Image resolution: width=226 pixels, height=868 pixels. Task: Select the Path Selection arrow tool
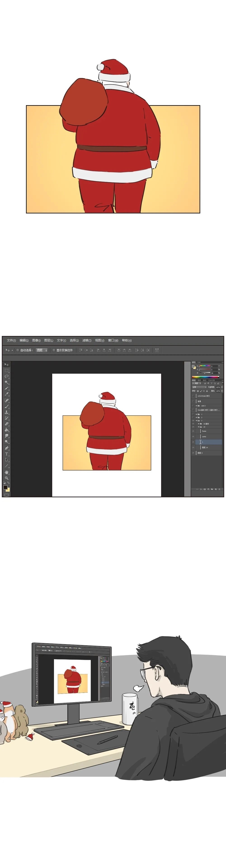tap(6, 460)
